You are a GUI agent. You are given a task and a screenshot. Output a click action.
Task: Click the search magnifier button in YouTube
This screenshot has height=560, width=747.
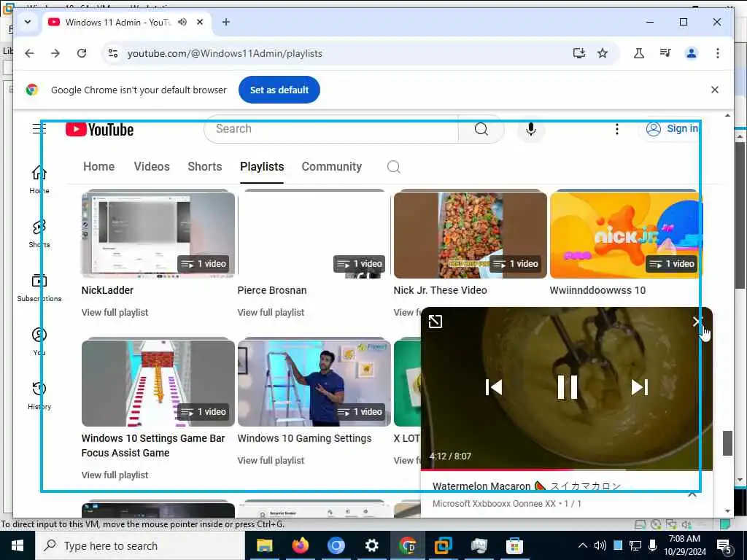pos(481,129)
